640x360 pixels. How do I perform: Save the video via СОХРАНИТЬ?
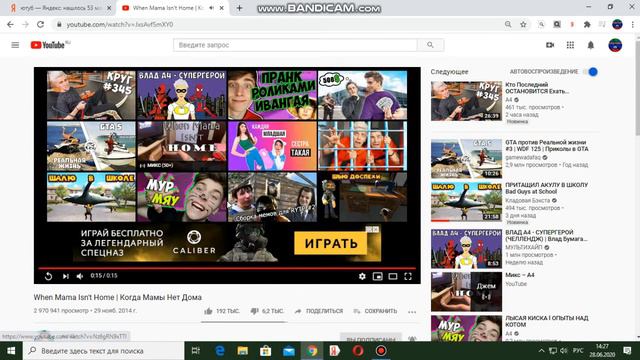click(x=375, y=311)
